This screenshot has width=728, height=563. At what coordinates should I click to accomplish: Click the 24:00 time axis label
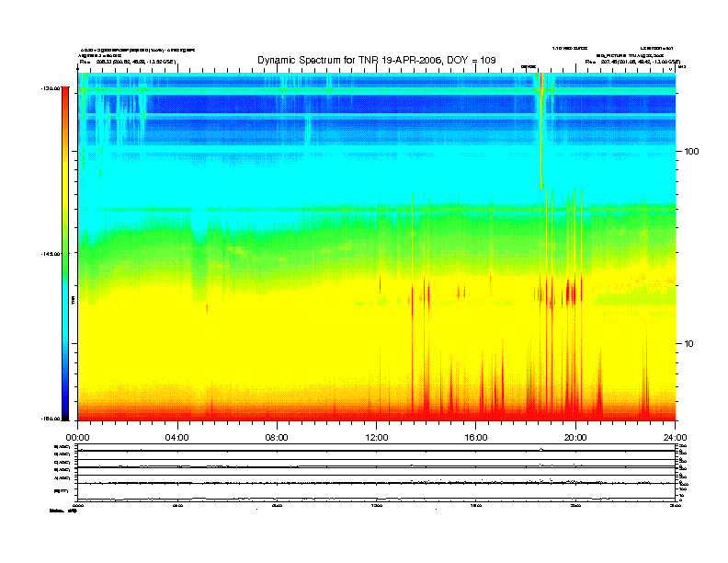coord(675,438)
